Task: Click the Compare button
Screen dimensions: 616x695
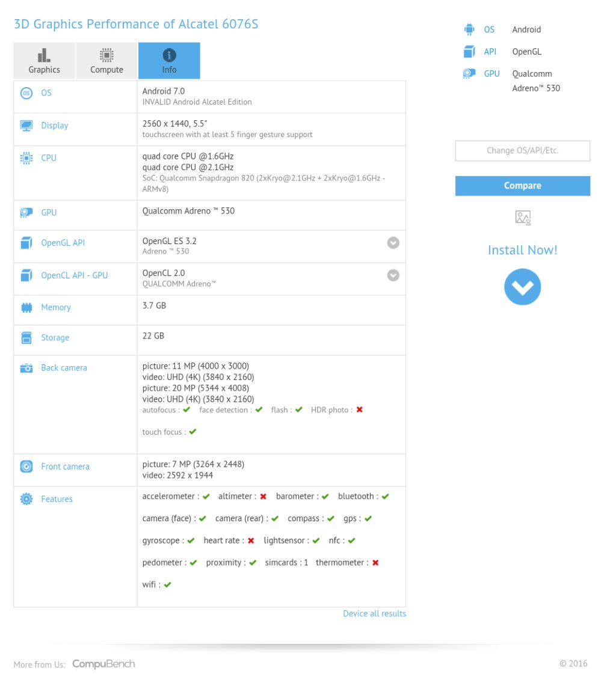Action: [x=522, y=186]
